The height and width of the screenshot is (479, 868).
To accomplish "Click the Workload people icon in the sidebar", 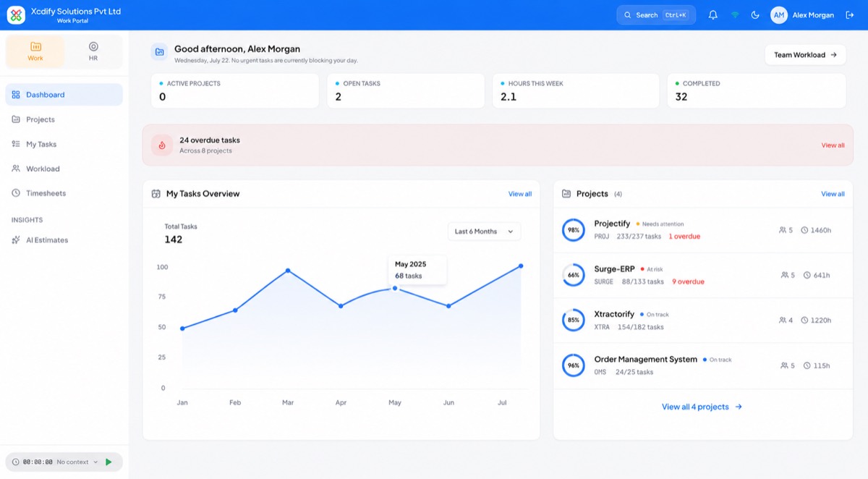I will [16, 169].
